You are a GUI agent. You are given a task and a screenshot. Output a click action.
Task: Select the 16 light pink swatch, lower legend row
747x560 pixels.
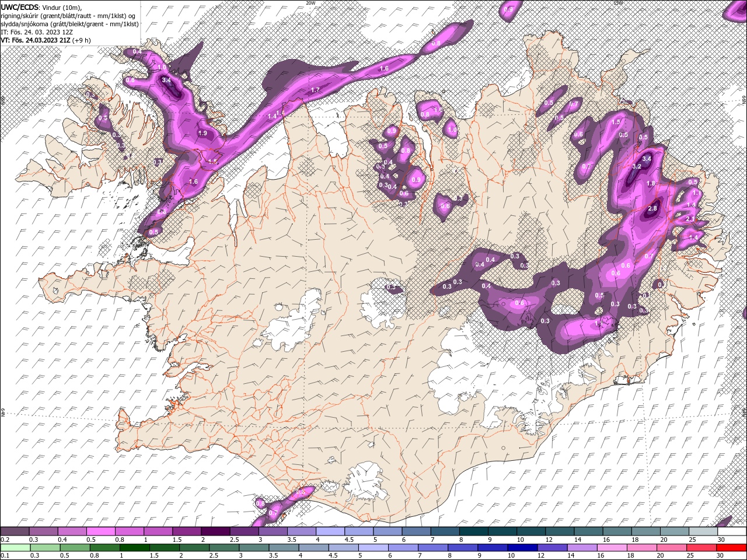(612, 548)
